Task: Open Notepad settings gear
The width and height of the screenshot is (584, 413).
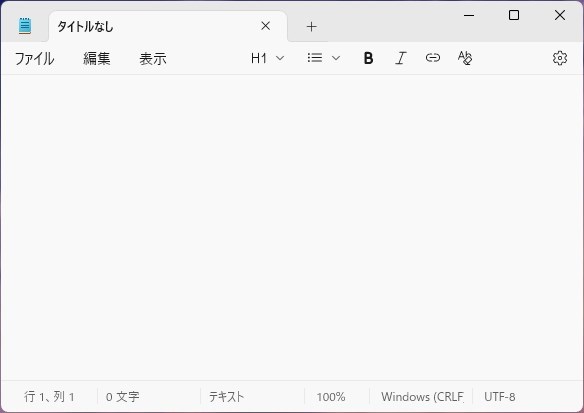Action: (560, 58)
